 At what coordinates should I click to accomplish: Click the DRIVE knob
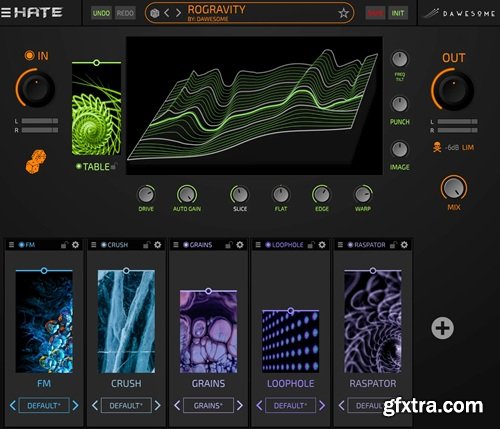tap(146, 195)
